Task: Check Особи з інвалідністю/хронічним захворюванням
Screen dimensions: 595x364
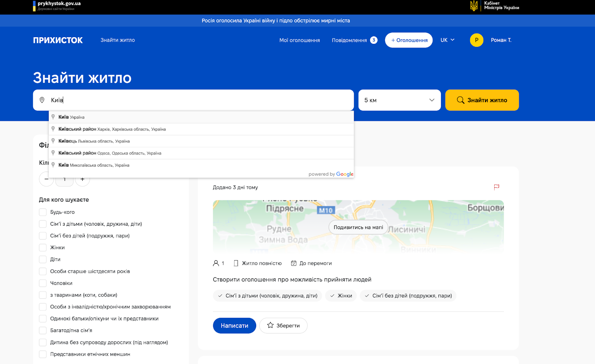Action: [x=43, y=307]
